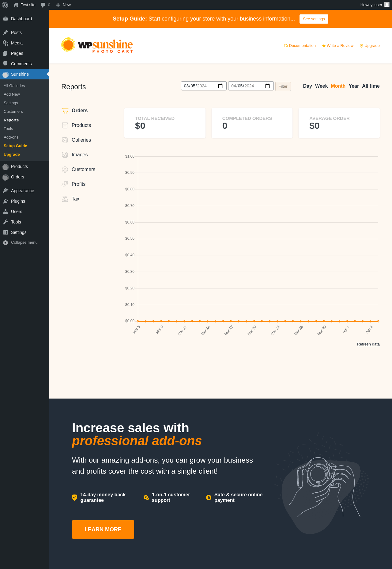Click the Products box icon in reports
Screen dimensions: 392x569
coord(65,125)
